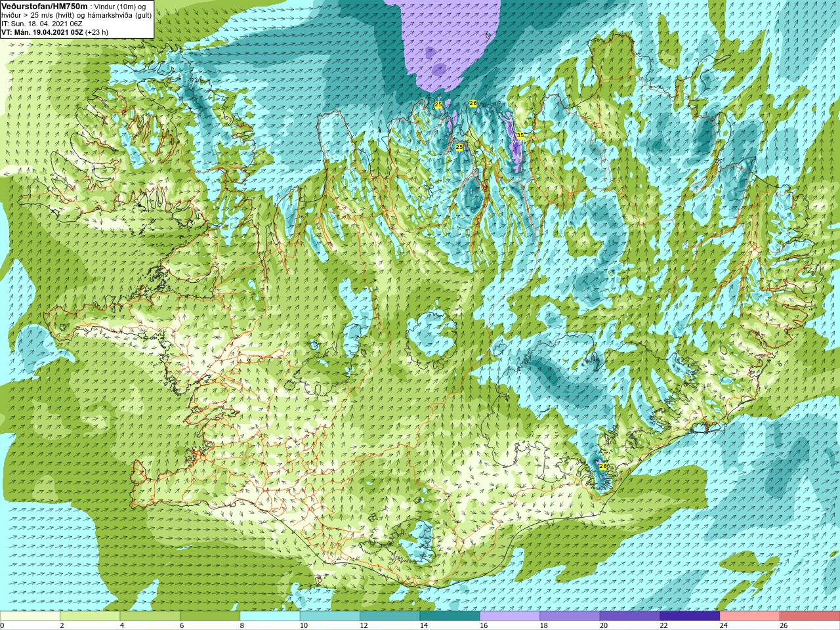
Task: Pick the violet swatch between 20 and 22
Action: (x=629, y=616)
